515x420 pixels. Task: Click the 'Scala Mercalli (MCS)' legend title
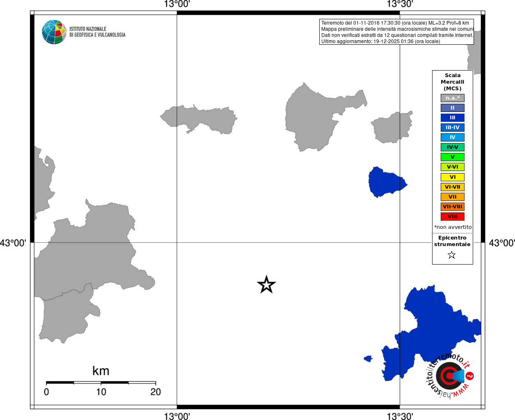453,82
